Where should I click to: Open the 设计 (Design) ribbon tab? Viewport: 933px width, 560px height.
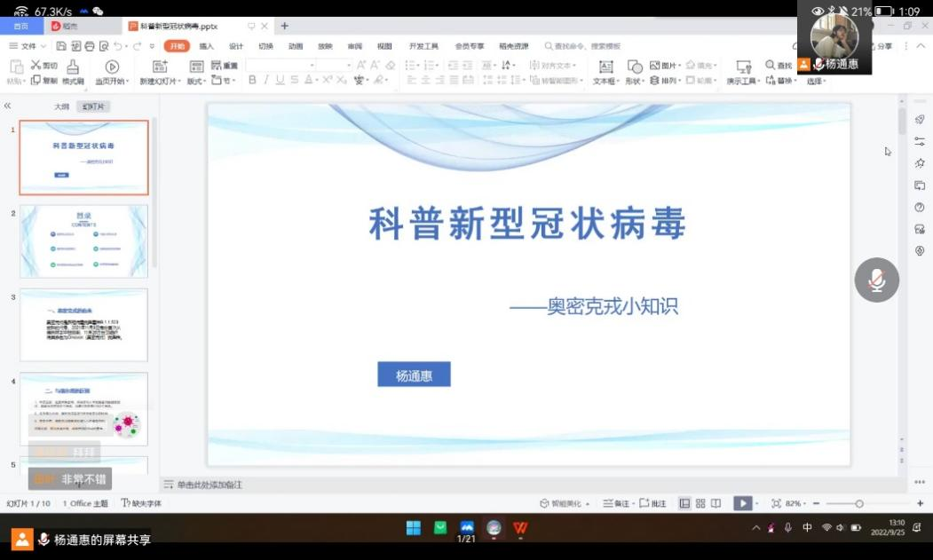tap(236, 46)
